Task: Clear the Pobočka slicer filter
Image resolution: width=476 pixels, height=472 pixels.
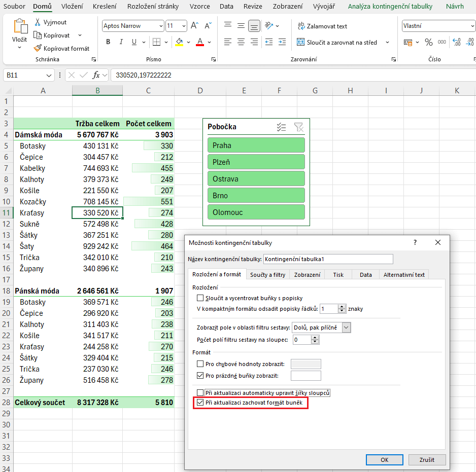Action: (x=298, y=127)
